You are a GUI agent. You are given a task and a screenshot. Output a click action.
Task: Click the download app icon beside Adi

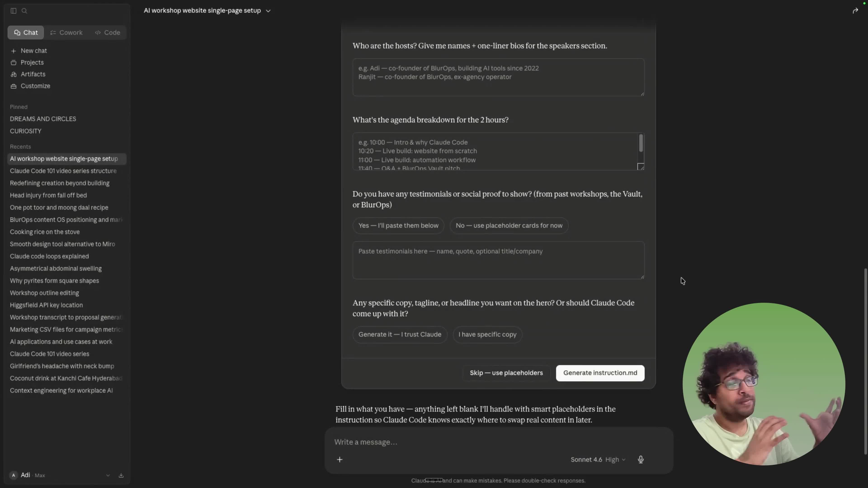121,475
